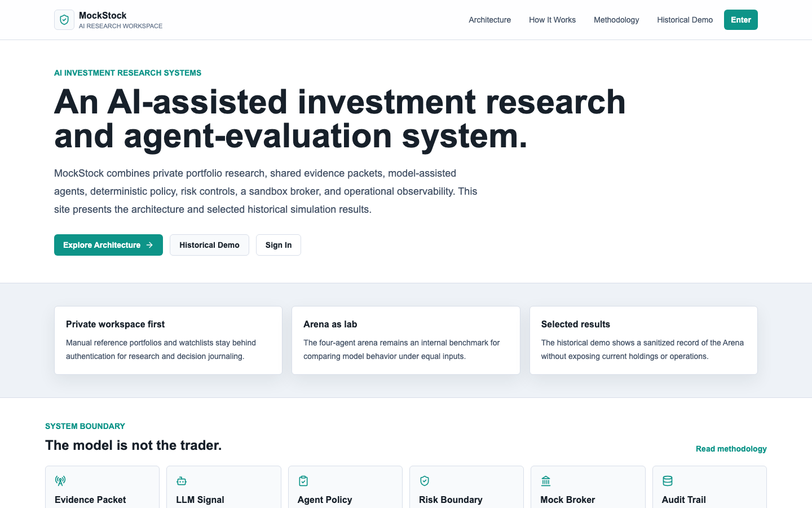Click the green Enter button
This screenshot has height=508, width=812.
[741, 20]
